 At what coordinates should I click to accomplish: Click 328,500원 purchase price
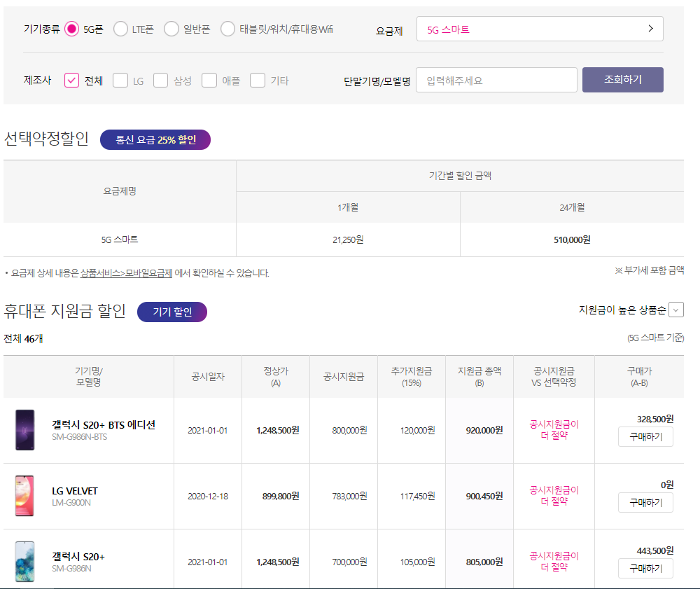click(655, 419)
